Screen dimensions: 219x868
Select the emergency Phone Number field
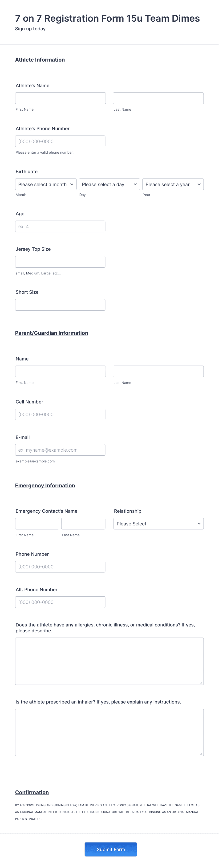click(x=60, y=567)
